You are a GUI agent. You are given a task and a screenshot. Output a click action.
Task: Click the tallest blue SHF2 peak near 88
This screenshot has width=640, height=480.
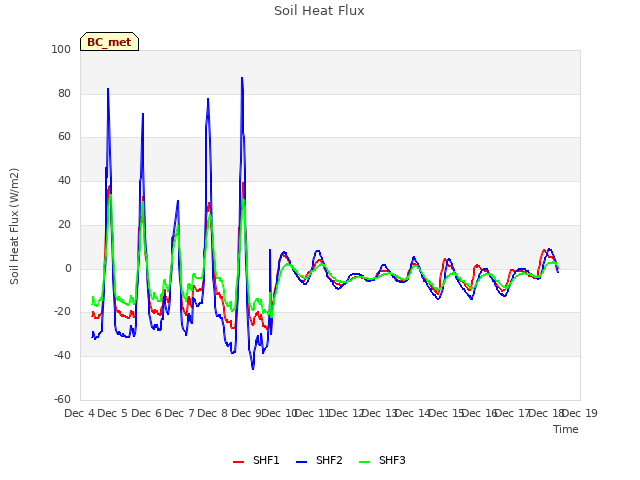(x=242, y=78)
